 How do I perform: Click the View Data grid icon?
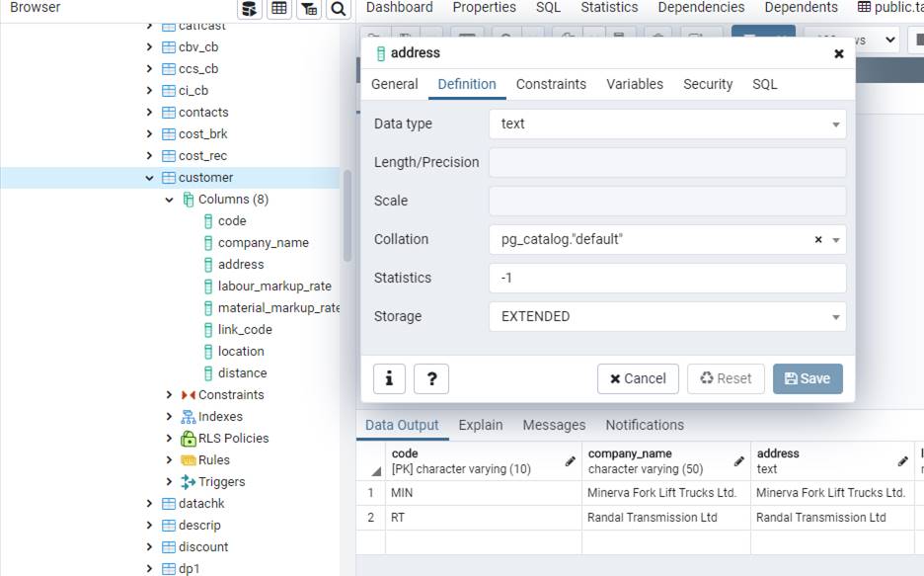click(x=279, y=9)
